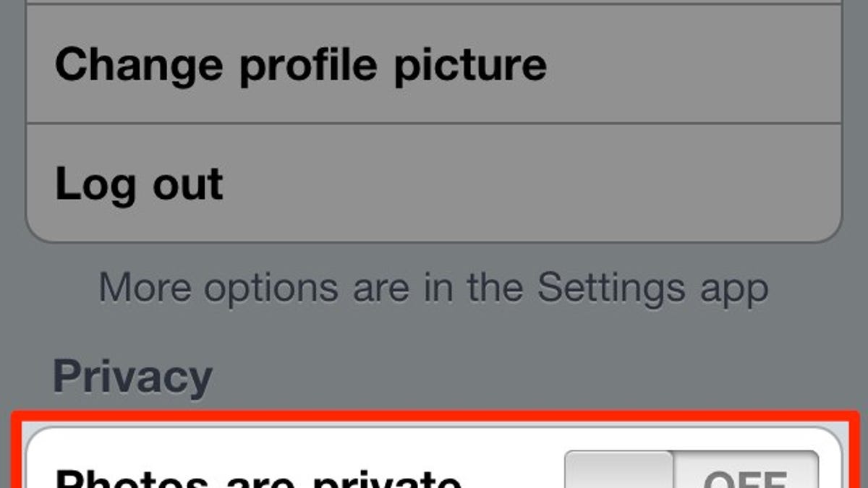Viewport: 868px width, 488px height.
Task: Tap inside the grouped settings list
Action: pyautogui.click(x=434, y=123)
